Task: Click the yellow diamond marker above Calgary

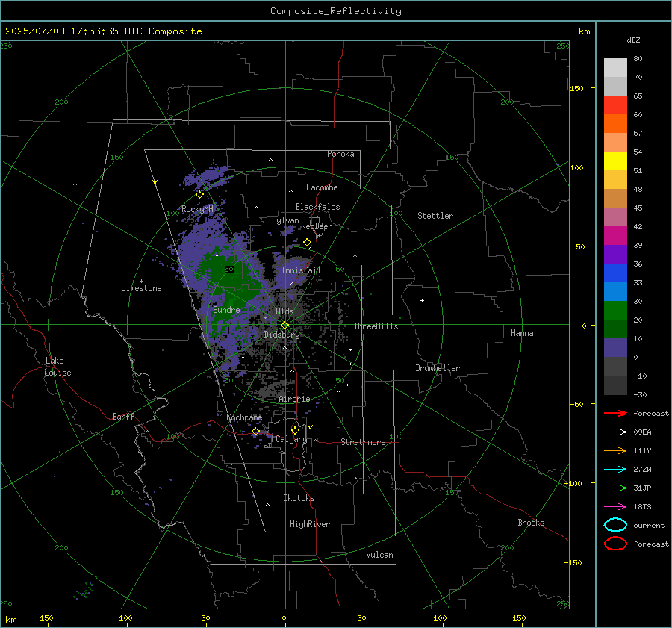Action: tap(295, 430)
